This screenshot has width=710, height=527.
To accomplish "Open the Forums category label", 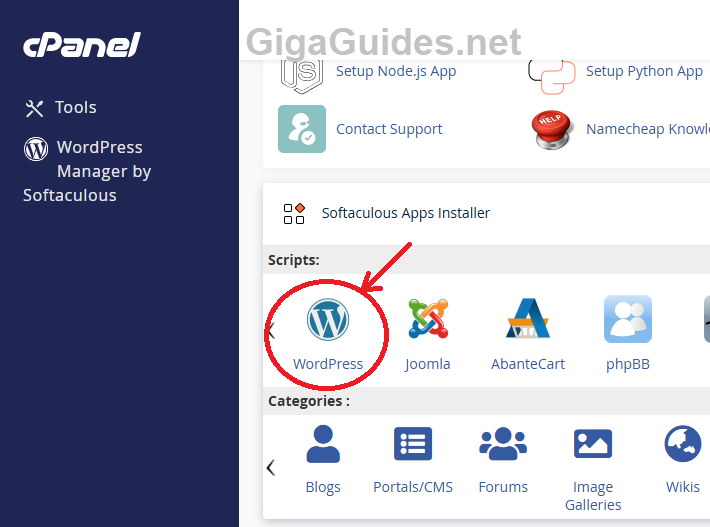I will click(x=503, y=487).
